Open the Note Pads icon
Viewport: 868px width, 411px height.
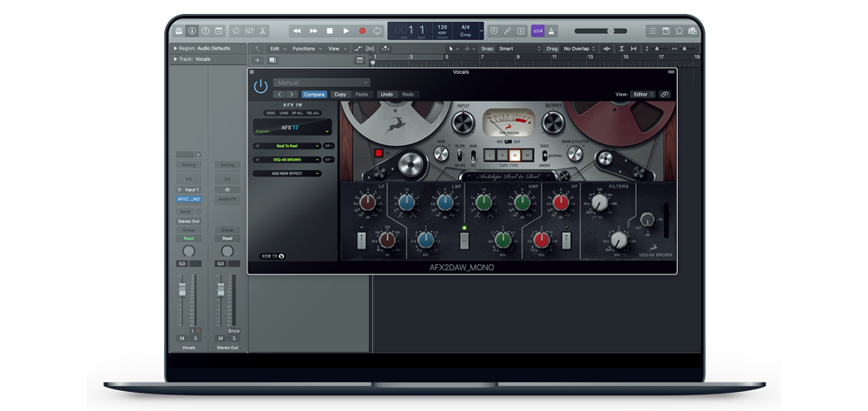pyautogui.click(x=666, y=31)
